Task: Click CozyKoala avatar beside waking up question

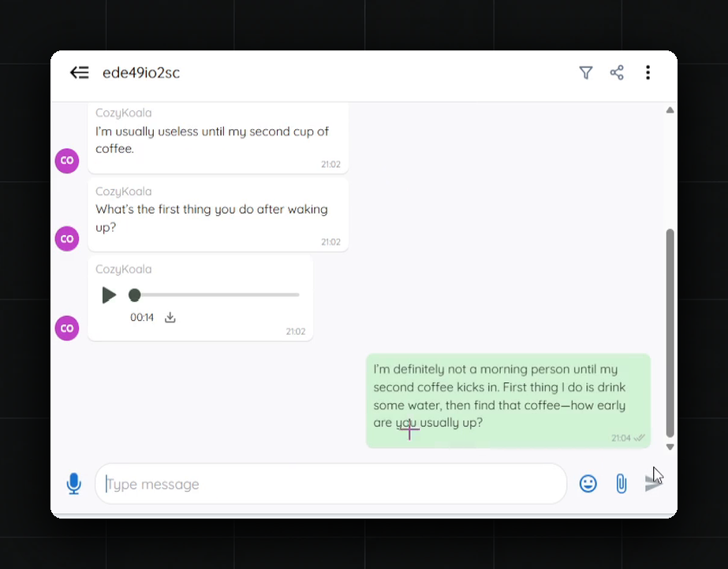Action: pyautogui.click(x=67, y=239)
